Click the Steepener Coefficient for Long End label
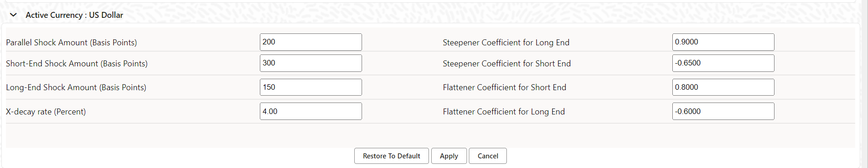The image size is (868, 168). click(x=506, y=43)
